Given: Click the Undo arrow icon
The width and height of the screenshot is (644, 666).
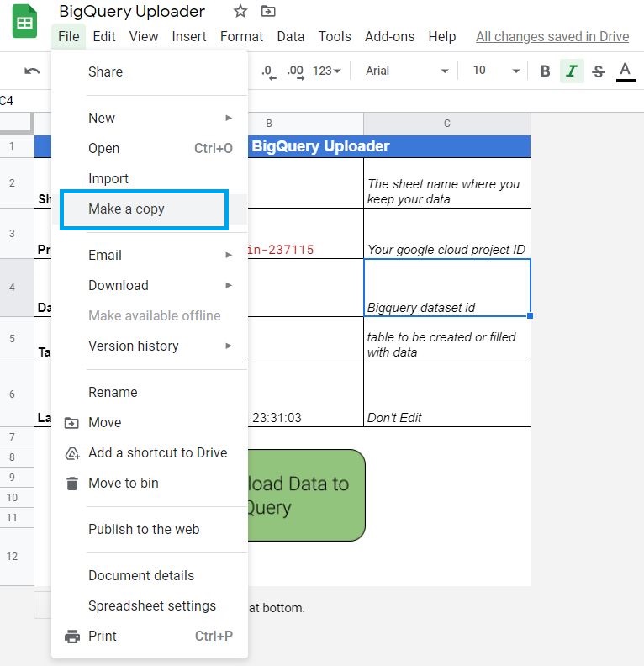Looking at the screenshot, I should 32,71.
